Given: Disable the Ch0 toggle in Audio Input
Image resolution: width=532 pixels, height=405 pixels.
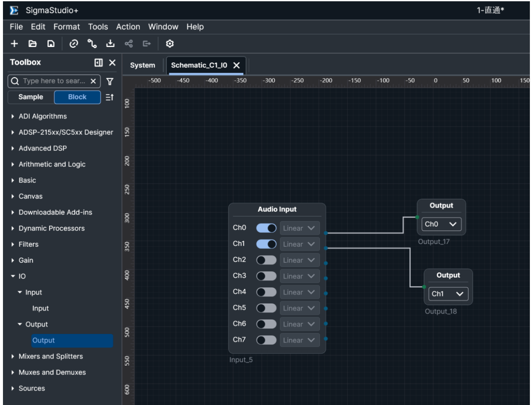Looking at the screenshot, I should pos(266,228).
